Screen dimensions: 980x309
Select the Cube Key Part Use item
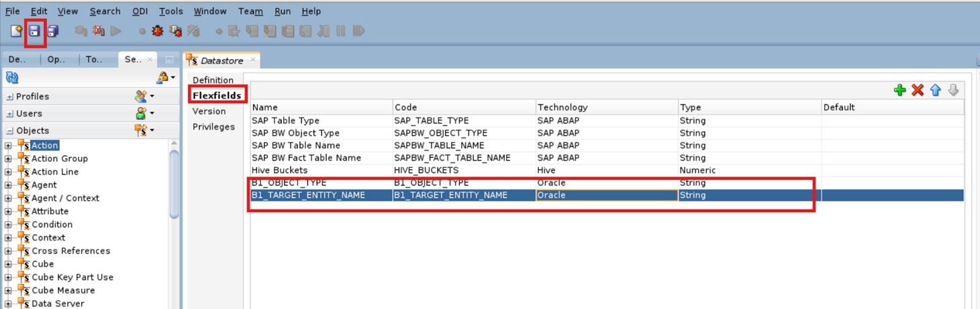[72, 277]
